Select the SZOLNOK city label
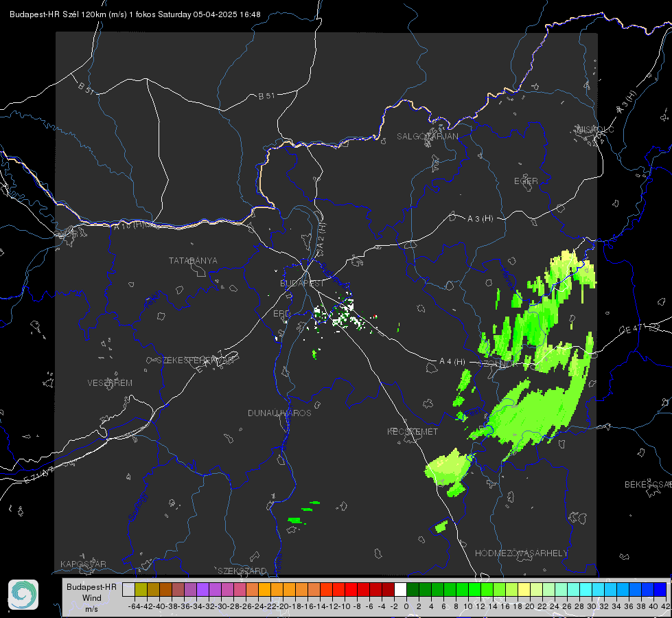 [498, 364]
